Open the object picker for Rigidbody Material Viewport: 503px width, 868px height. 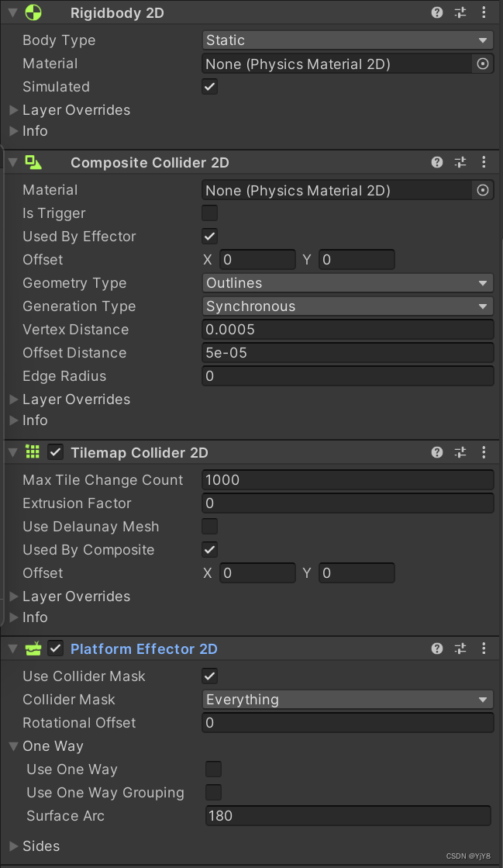[482, 64]
